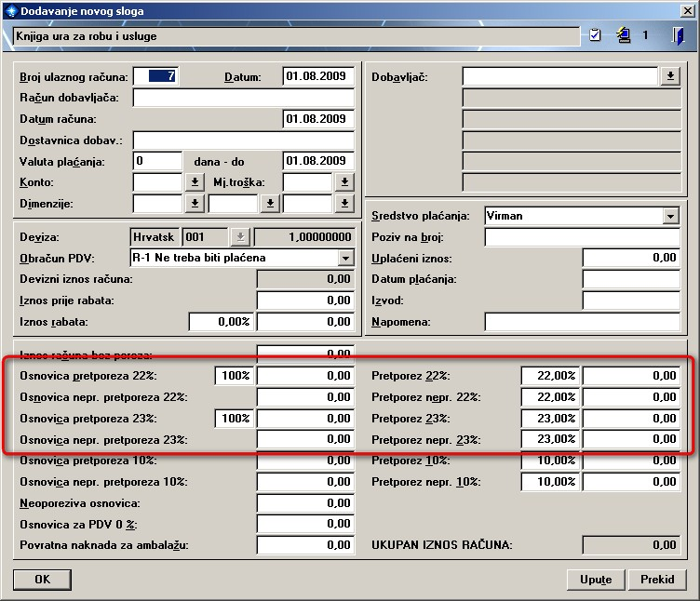
Task: Click the Datum field at top
Action: [318, 76]
